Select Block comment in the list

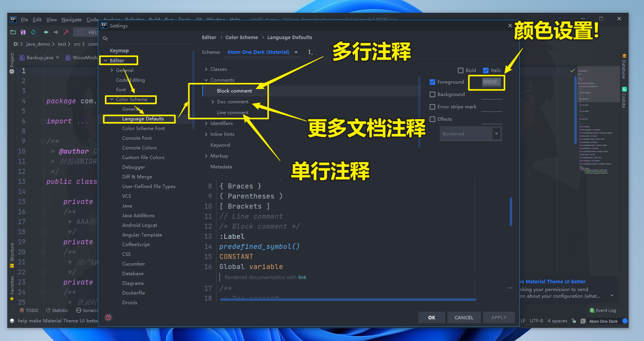(x=234, y=91)
